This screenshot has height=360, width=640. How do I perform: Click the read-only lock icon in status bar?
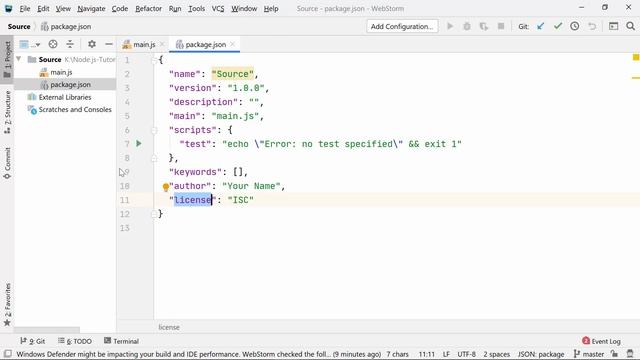pyautogui.click(x=614, y=354)
